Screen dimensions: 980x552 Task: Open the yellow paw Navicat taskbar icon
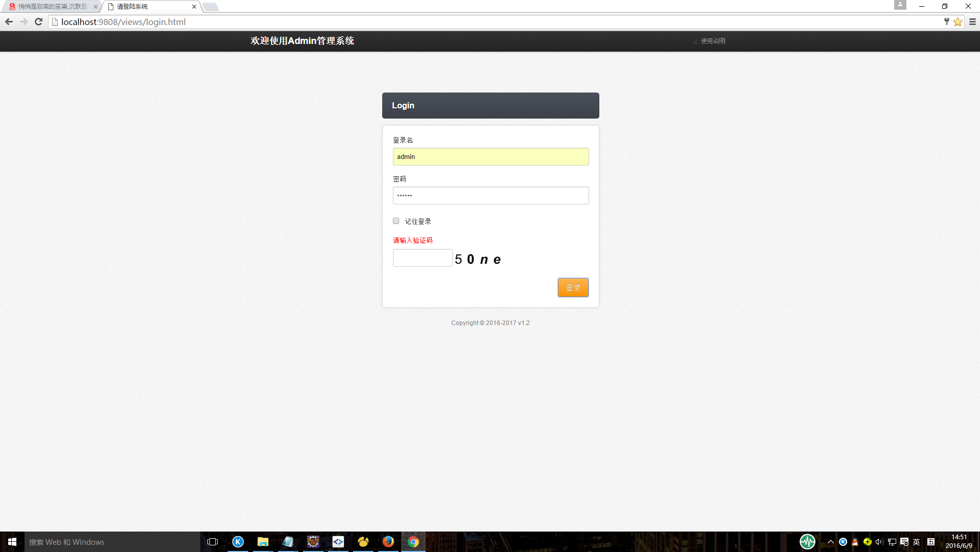[363, 542]
